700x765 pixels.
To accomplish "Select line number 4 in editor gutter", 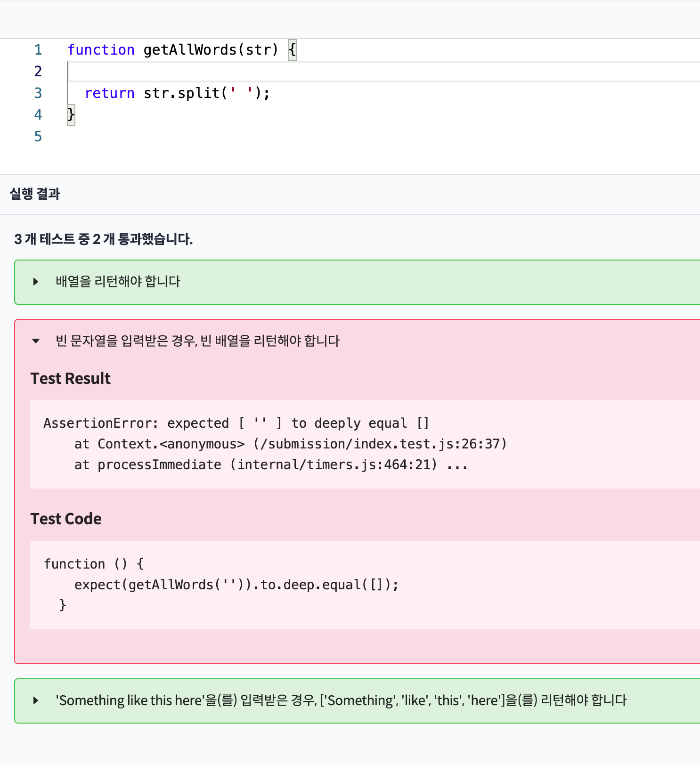I will coord(38,115).
